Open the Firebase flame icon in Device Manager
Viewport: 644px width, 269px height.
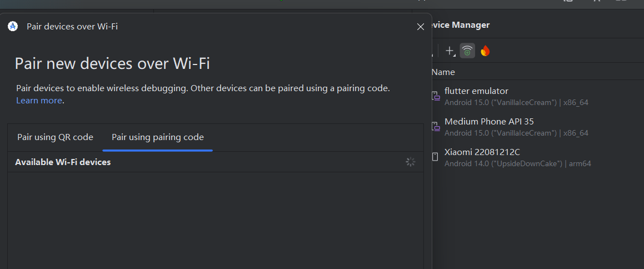click(485, 51)
